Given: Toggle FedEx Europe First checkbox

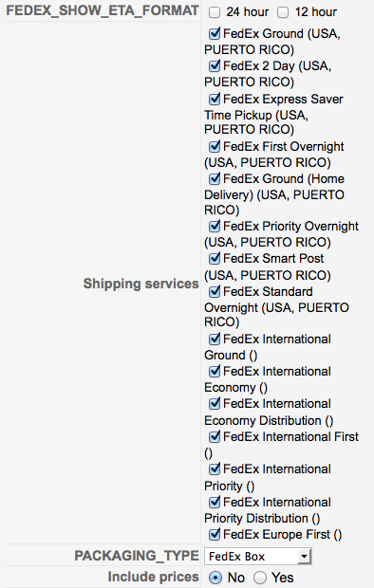Looking at the screenshot, I should (x=215, y=534).
